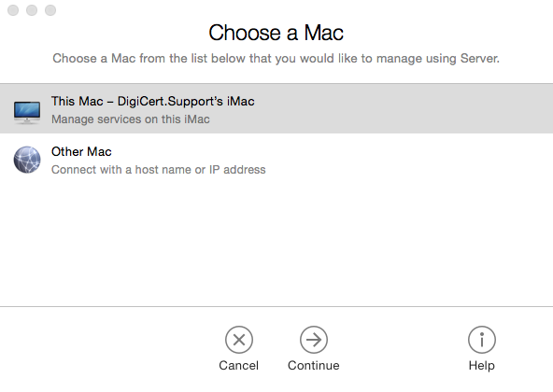Click 'Connect with a host name or IP address'
Viewport: 553px width, 392px height.
[x=159, y=170]
